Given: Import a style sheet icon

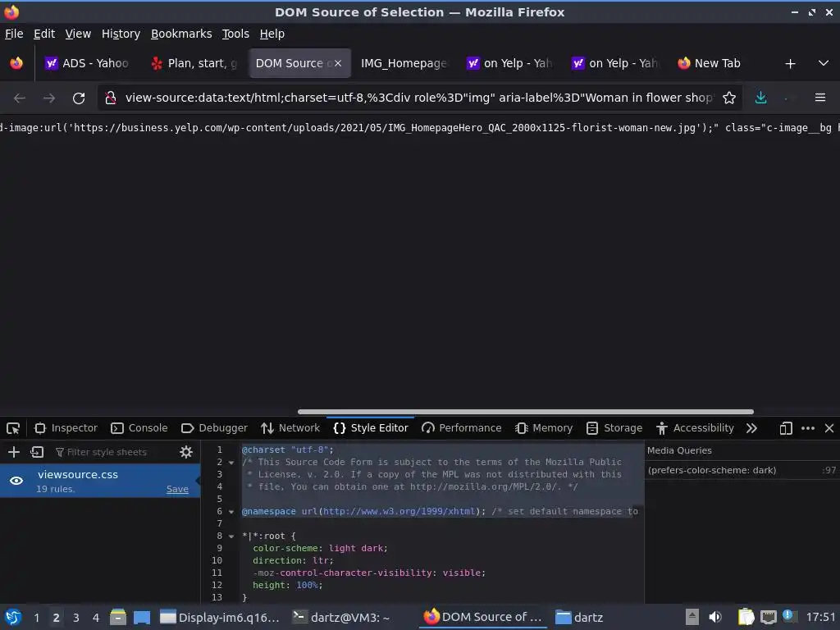Looking at the screenshot, I should point(37,452).
